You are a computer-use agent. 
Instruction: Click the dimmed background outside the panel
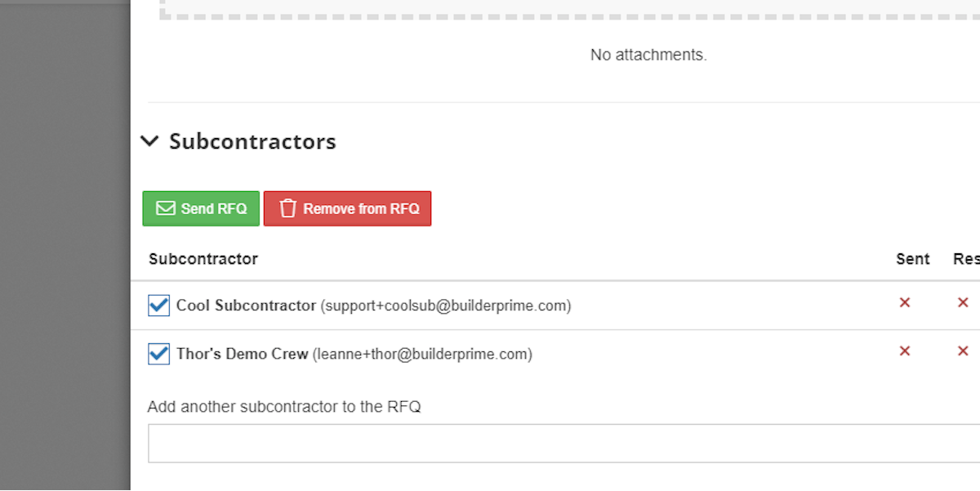[65, 245]
